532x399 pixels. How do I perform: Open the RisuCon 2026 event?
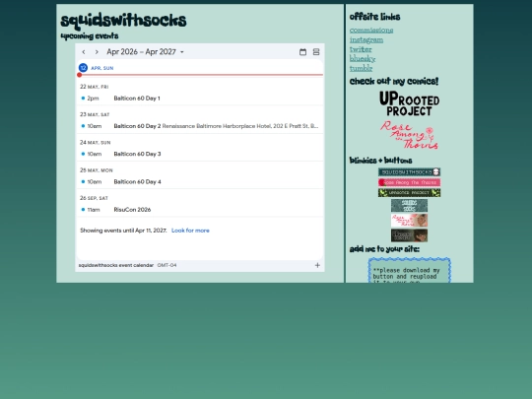(200, 210)
